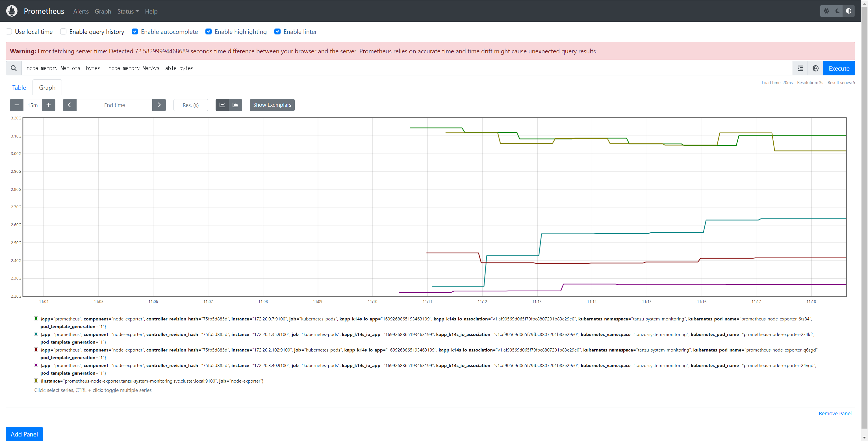This screenshot has height=441, width=868.
Task: Increase the 15m time range
Action: click(x=49, y=105)
